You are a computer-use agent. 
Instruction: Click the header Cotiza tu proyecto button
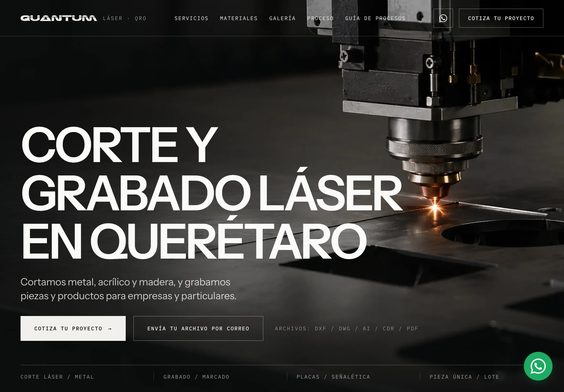[501, 18]
